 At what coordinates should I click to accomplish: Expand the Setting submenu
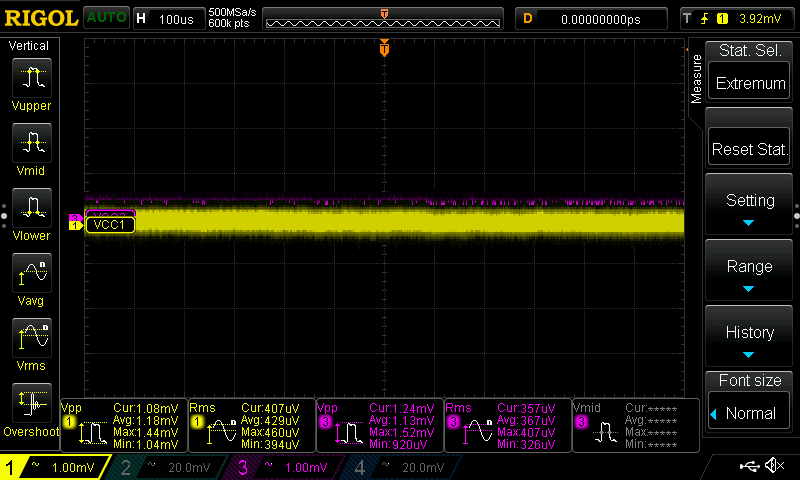pos(749,205)
